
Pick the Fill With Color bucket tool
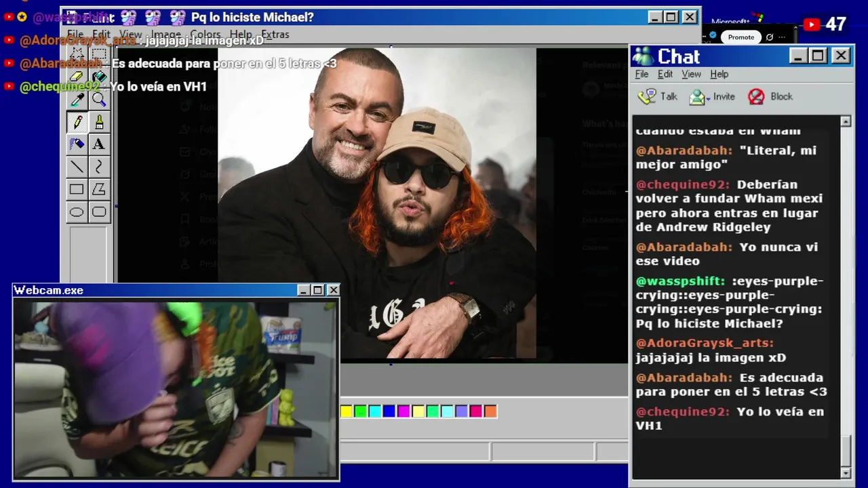point(99,77)
